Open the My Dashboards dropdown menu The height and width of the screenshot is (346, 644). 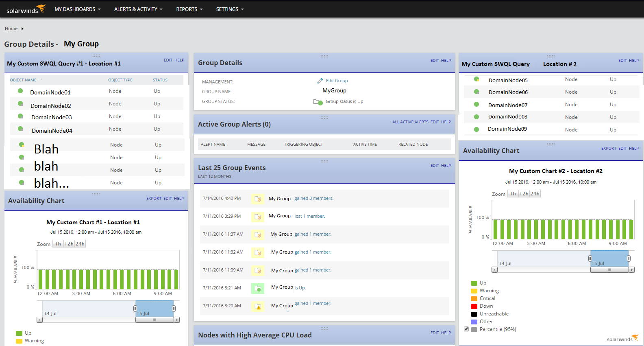pos(78,9)
